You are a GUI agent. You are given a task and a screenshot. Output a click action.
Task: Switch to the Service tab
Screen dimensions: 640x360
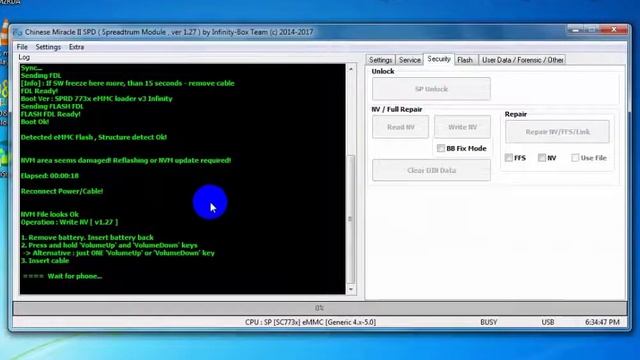pos(409,60)
